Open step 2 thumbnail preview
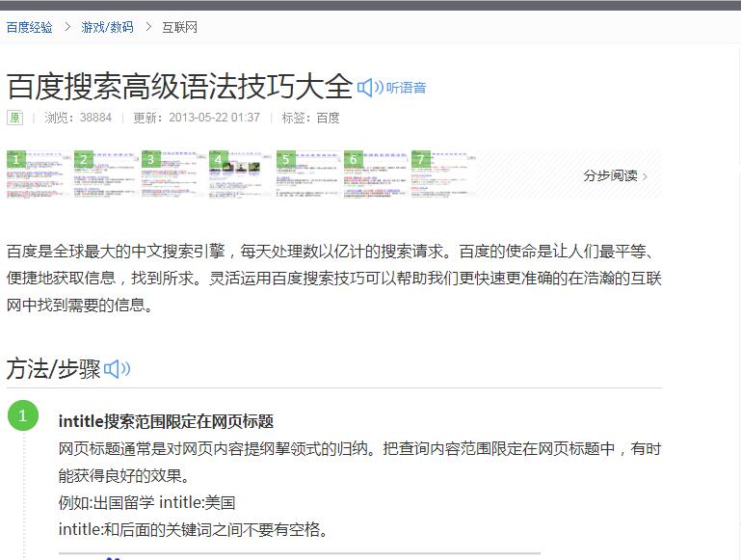The image size is (741, 560). coord(107,173)
